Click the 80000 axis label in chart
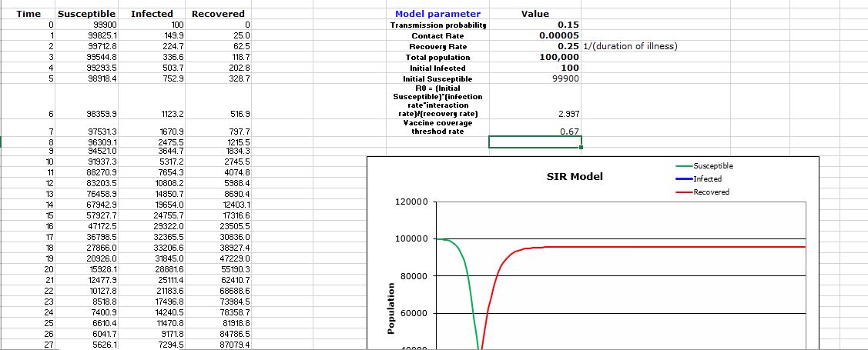868x350 pixels. (413, 276)
